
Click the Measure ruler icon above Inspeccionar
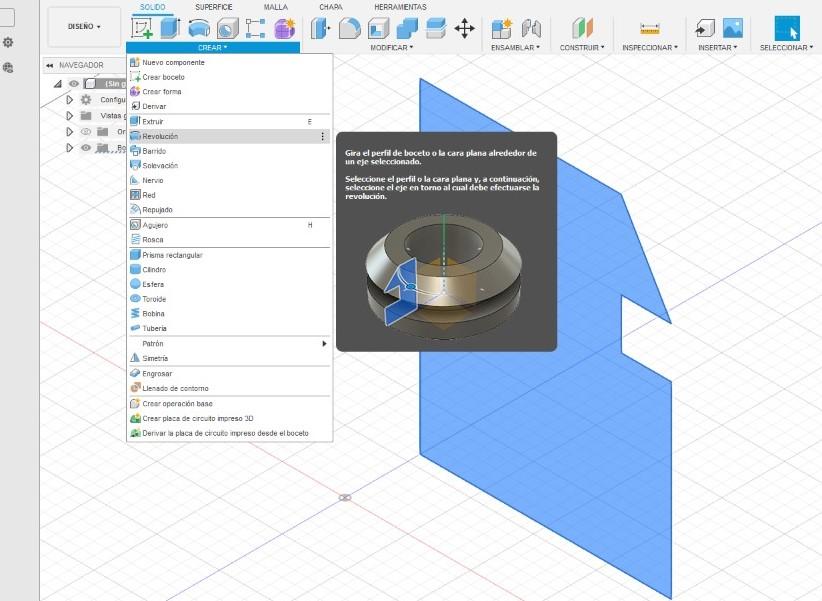(650, 28)
